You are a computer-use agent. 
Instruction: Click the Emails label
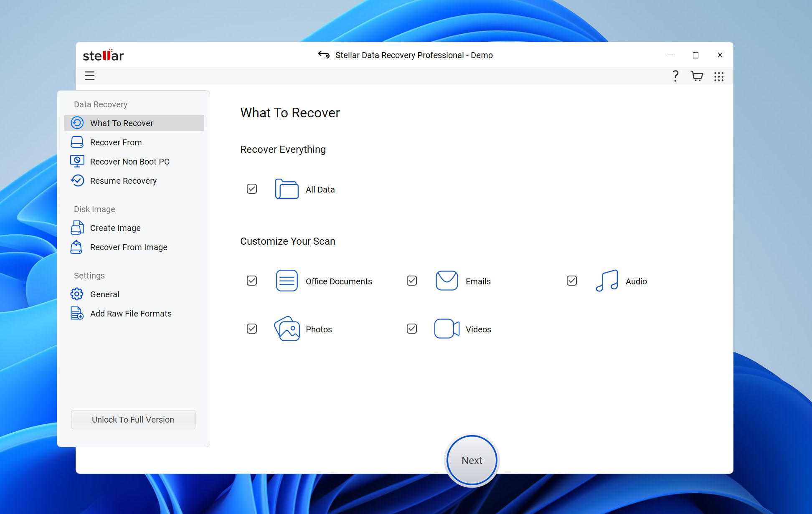click(x=478, y=281)
